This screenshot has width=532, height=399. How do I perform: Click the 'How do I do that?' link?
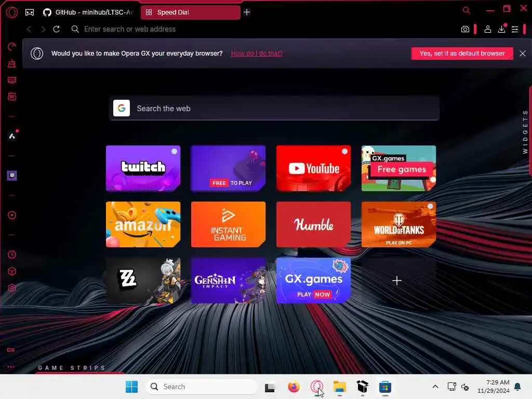pos(257,54)
